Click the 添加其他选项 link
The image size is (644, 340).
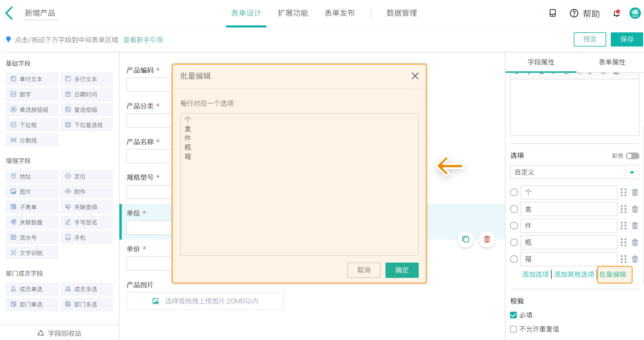coord(574,274)
